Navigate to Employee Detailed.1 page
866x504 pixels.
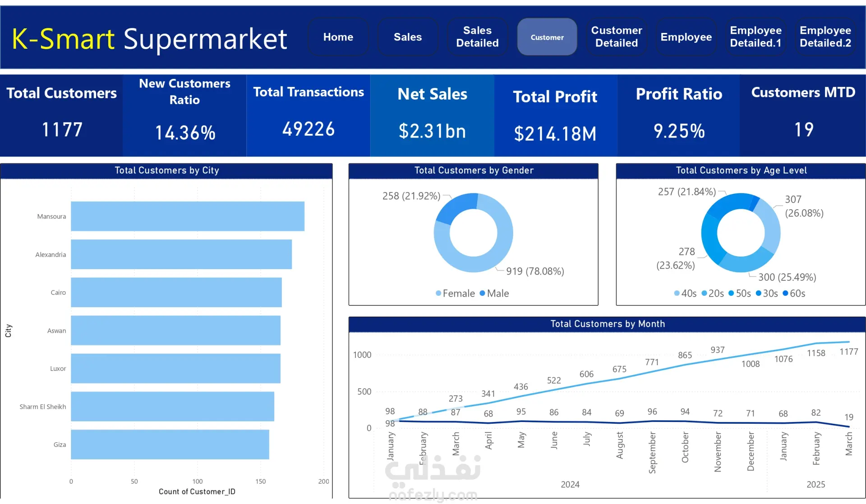(755, 37)
